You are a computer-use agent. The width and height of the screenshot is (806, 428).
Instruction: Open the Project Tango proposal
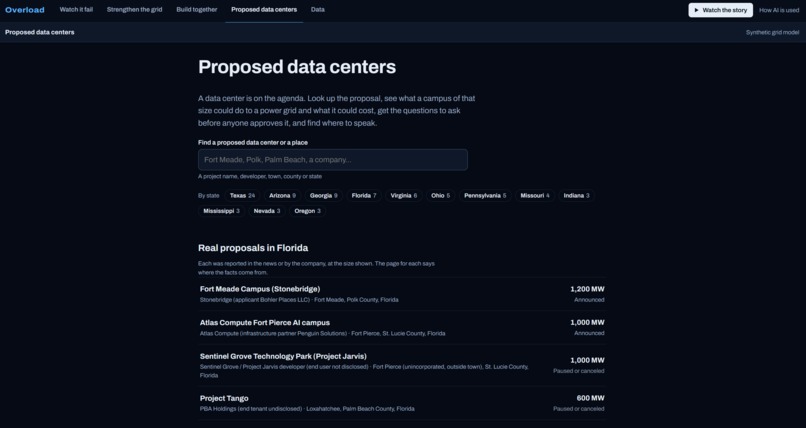(402, 403)
